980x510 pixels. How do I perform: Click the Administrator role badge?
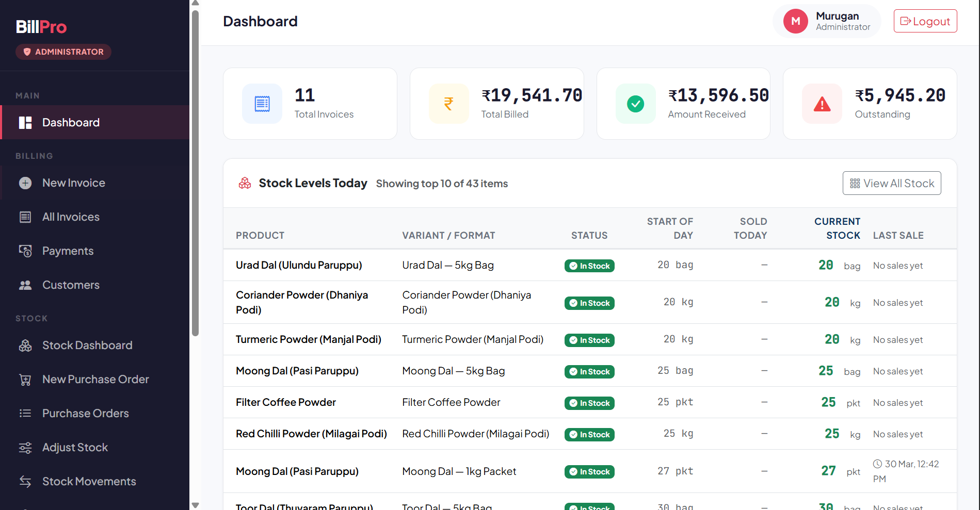(63, 52)
